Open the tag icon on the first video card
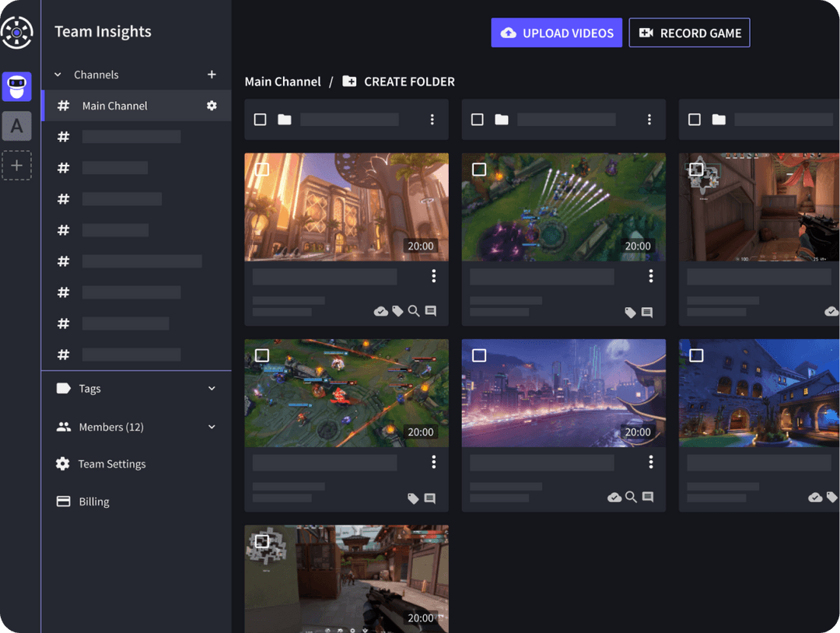 pos(397,310)
